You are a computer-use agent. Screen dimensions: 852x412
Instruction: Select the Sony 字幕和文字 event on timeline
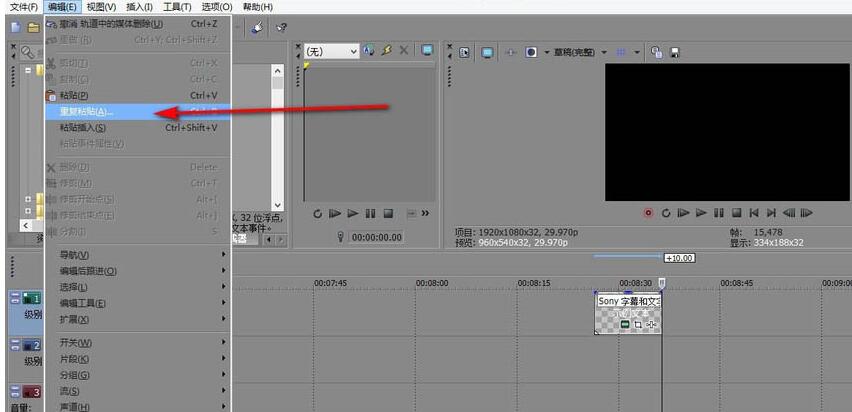click(628, 301)
